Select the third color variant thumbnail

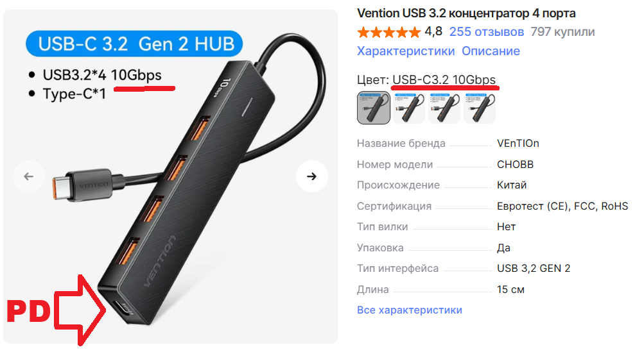[444, 108]
